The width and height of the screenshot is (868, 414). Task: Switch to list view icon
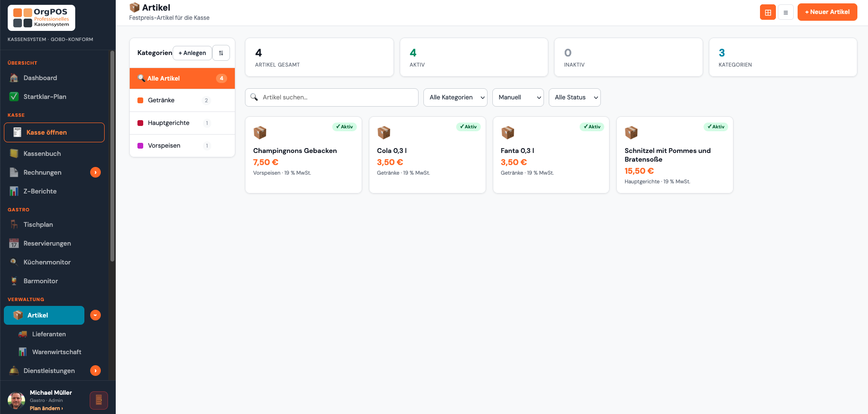[x=786, y=12]
